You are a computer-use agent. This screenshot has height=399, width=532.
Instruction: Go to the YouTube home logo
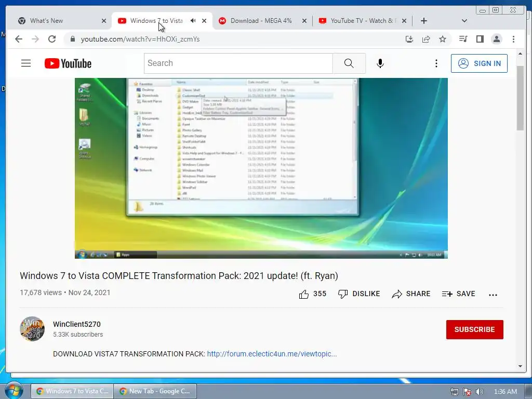coord(68,63)
